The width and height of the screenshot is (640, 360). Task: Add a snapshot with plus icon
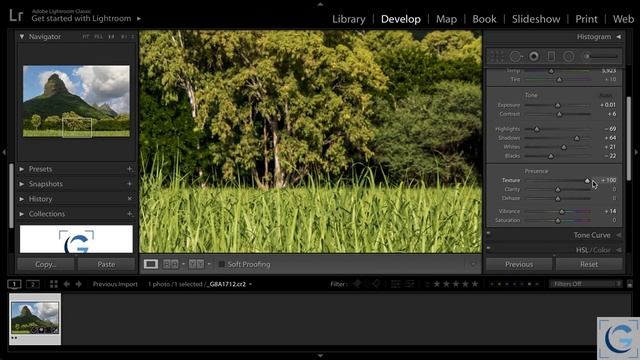point(129,184)
